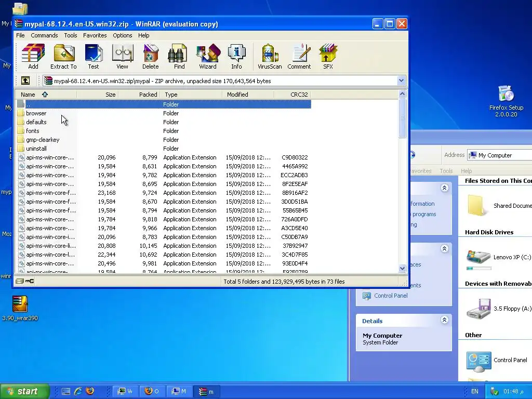Viewport: 532px width, 399px height.
Task: Click the My Computer address field
Action: coord(499,155)
